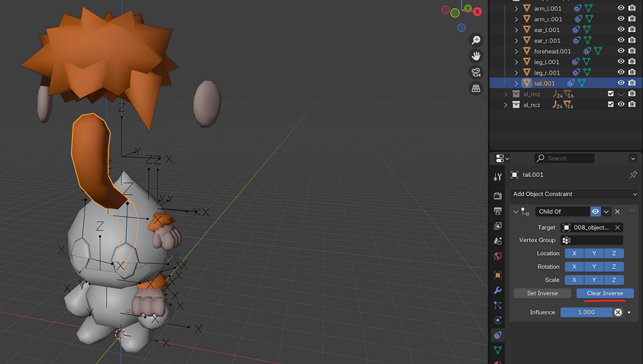Screen dimensions: 643x364
Task: Open the World properties tab
Action: 498,256
